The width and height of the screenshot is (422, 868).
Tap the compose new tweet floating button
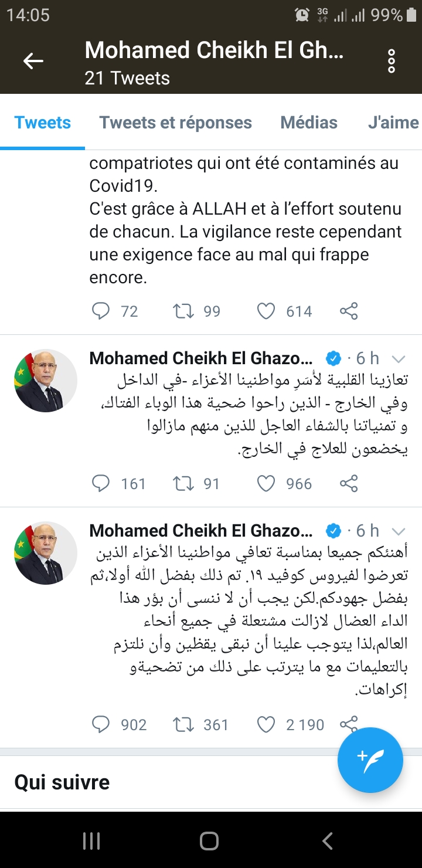point(370,760)
